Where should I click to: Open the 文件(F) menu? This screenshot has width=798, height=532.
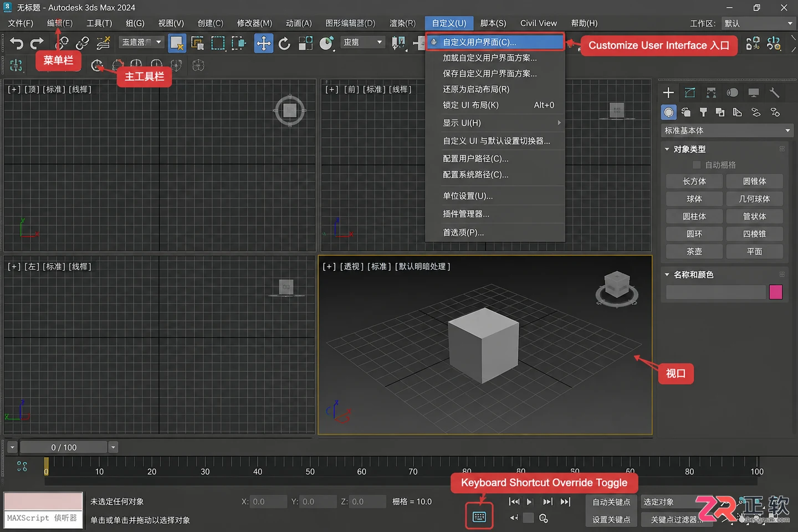click(x=21, y=23)
